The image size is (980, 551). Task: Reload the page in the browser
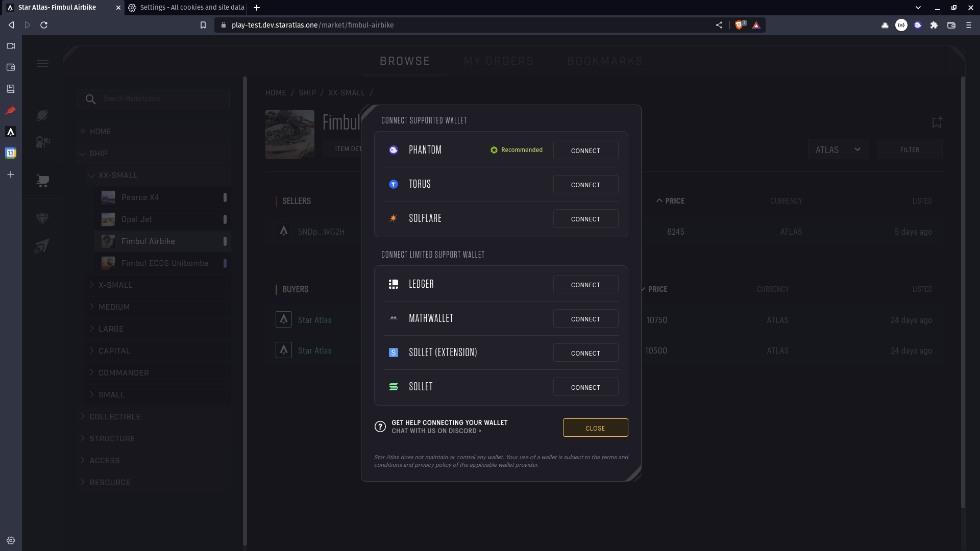(x=44, y=25)
